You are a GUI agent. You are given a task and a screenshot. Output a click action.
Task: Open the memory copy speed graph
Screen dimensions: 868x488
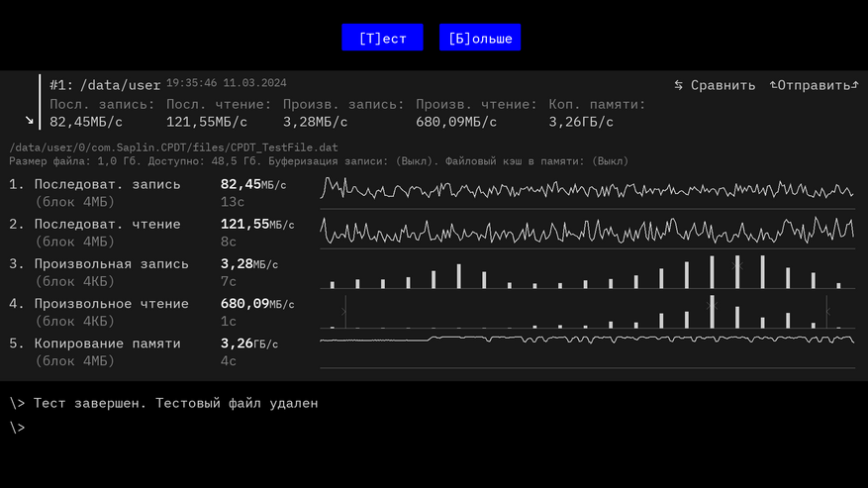click(x=587, y=351)
